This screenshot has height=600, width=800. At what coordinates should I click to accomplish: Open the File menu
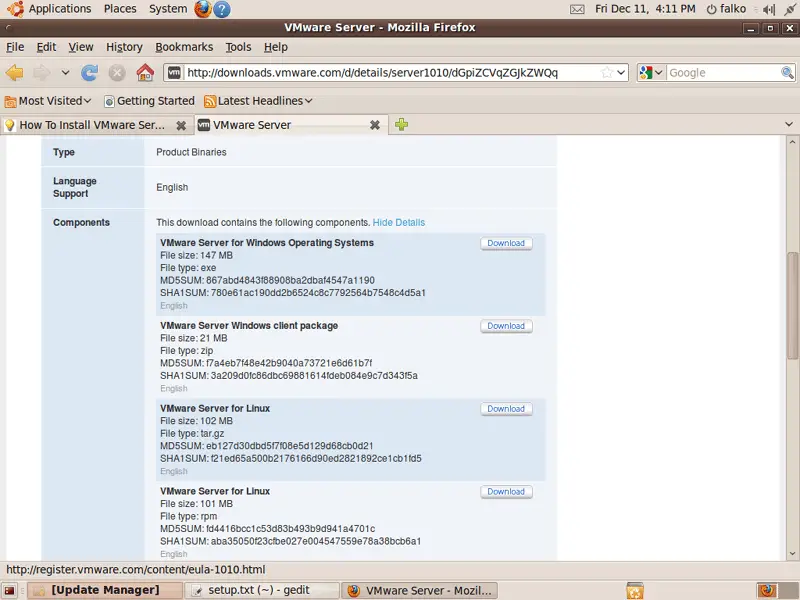pyautogui.click(x=15, y=47)
